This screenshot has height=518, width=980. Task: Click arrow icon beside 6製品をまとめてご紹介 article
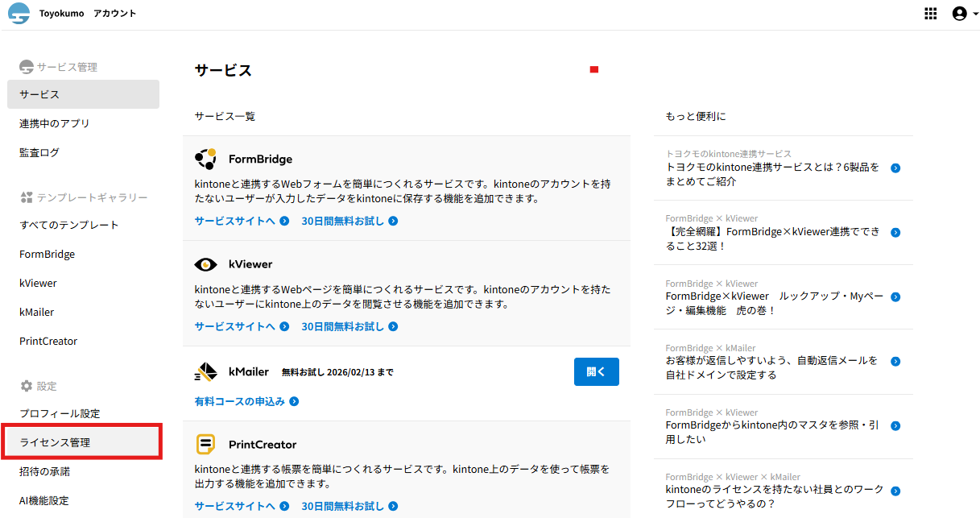click(x=895, y=168)
